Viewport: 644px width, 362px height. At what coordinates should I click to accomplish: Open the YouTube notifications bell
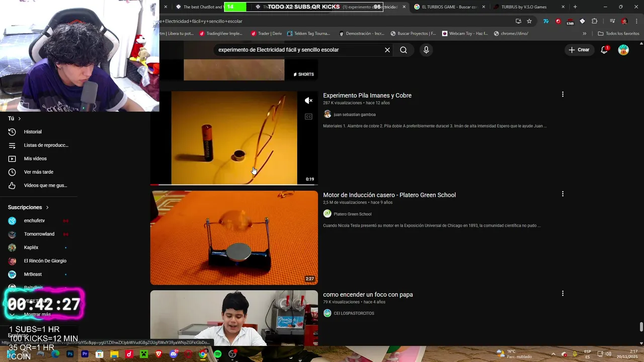[604, 50]
